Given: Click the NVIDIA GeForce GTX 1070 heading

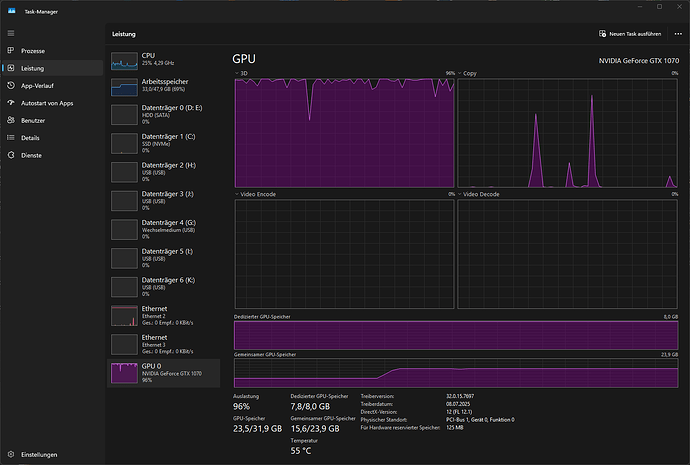Looking at the screenshot, I should (639, 61).
